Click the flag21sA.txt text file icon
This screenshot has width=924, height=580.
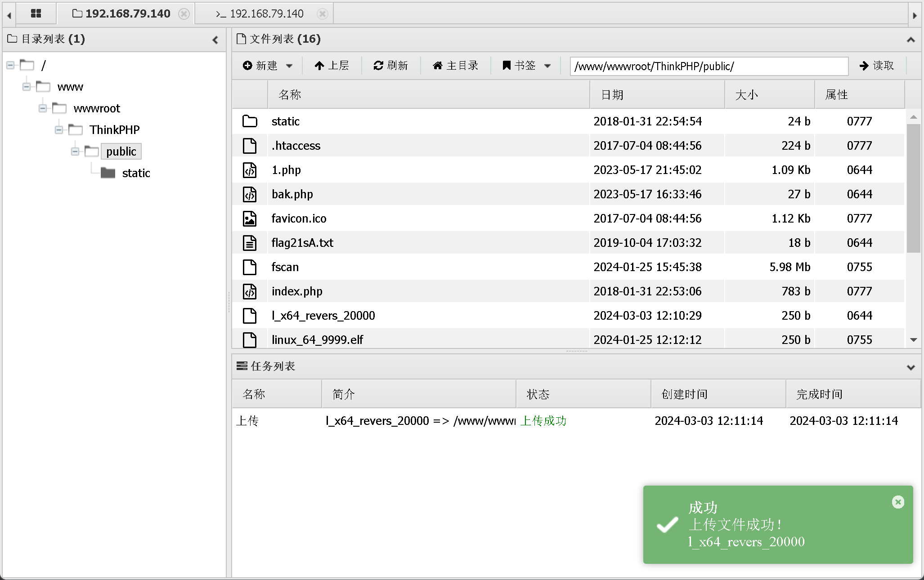(x=250, y=243)
